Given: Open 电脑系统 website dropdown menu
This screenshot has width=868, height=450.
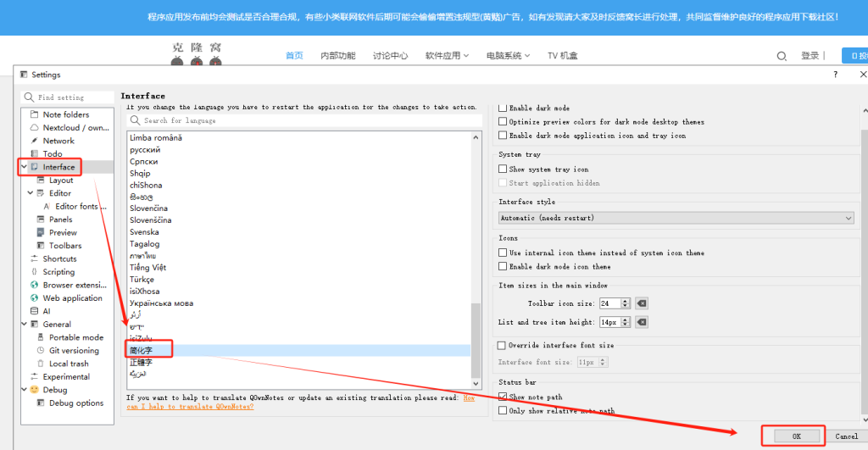Looking at the screenshot, I should point(509,56).
